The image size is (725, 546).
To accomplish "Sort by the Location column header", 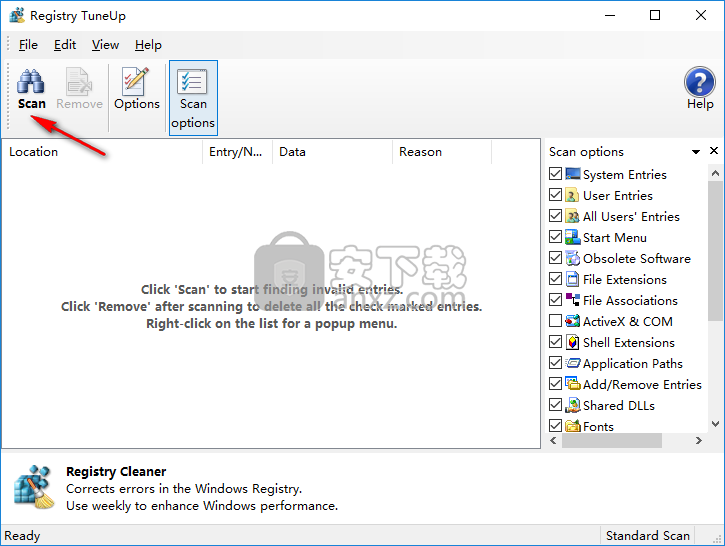I will [103, 152].
